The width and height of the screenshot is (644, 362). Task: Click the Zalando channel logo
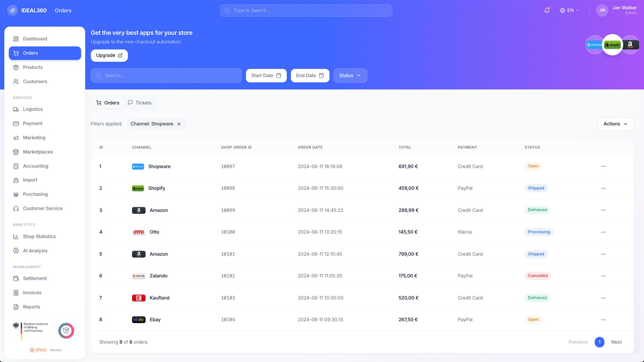[139, 276]
